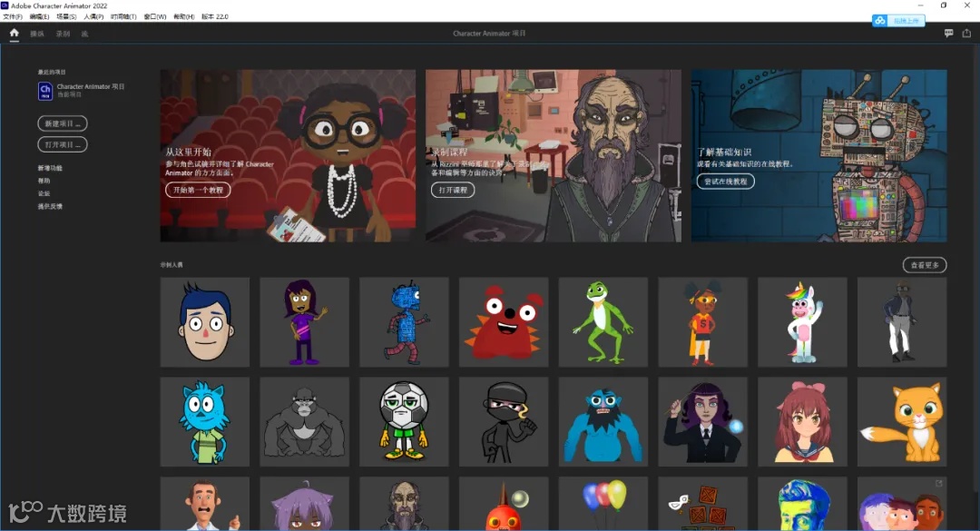This screenshot has height=531, width=980.
Task: Go to the Home screen icon
Action: [15, 34]
